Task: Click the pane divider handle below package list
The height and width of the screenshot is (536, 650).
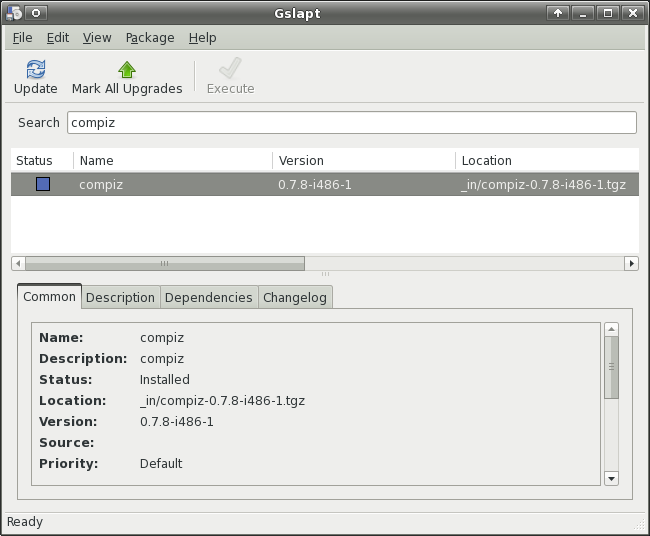Action: [325, 274]
